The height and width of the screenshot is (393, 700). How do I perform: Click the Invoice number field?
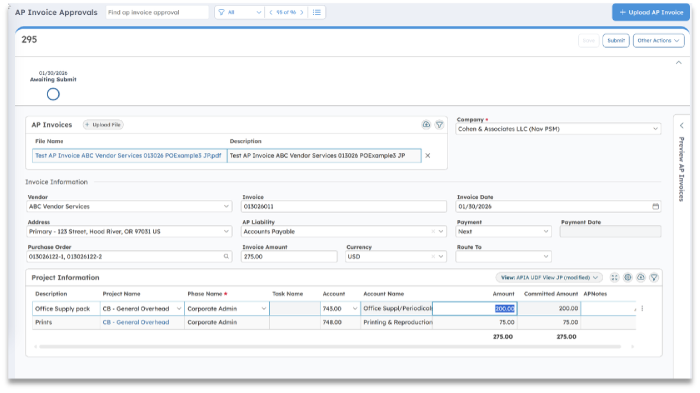click(344, 206)
